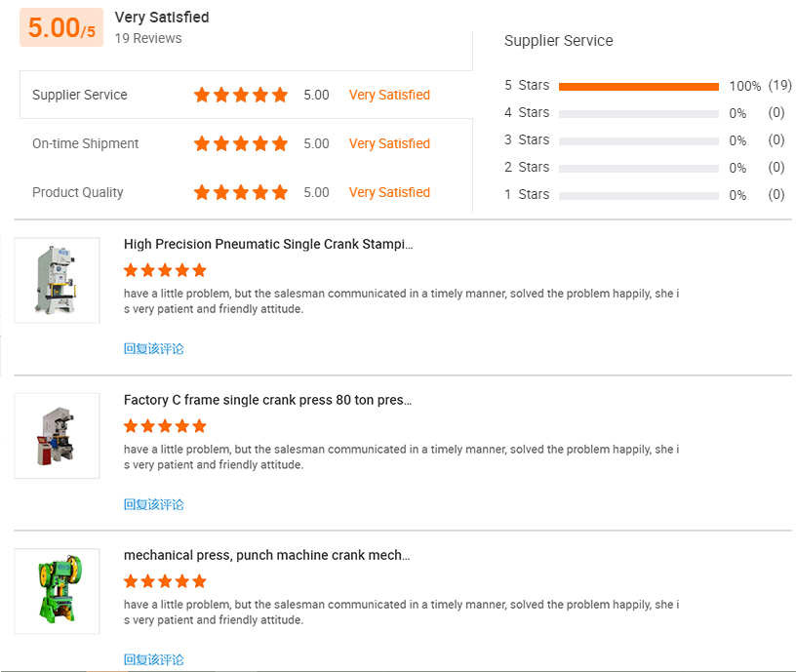Click the 5 Stars orange progress bar
Viewport: 796px width, 672px height.
639,87
